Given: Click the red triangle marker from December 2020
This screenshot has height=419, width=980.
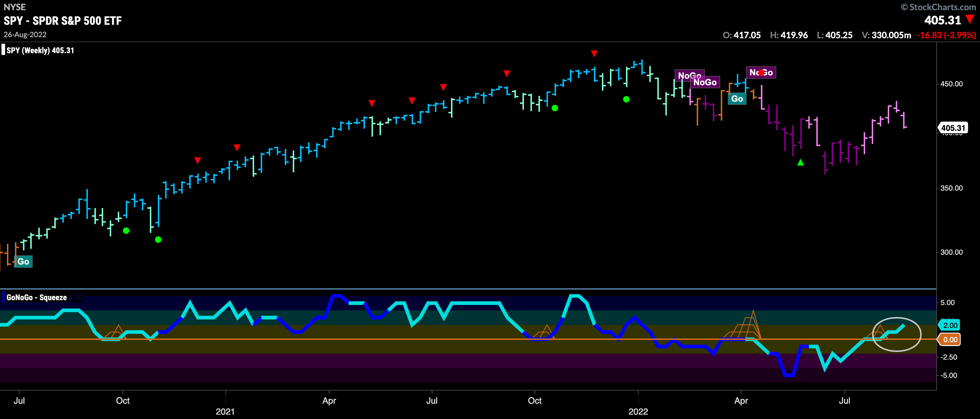Looking at the screenshot, I should pos(198,160).
